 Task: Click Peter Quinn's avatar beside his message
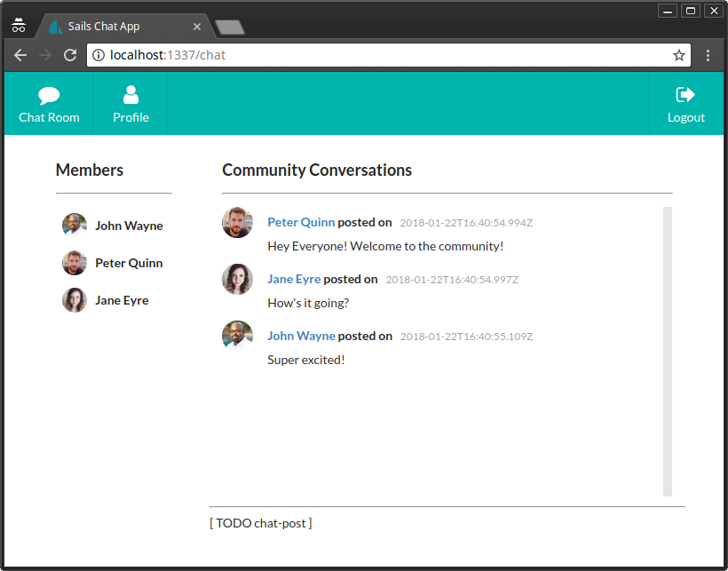click(237, 222)
